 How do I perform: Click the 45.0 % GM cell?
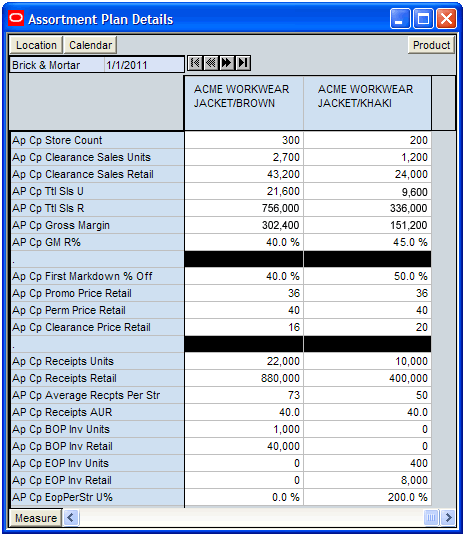367,242
